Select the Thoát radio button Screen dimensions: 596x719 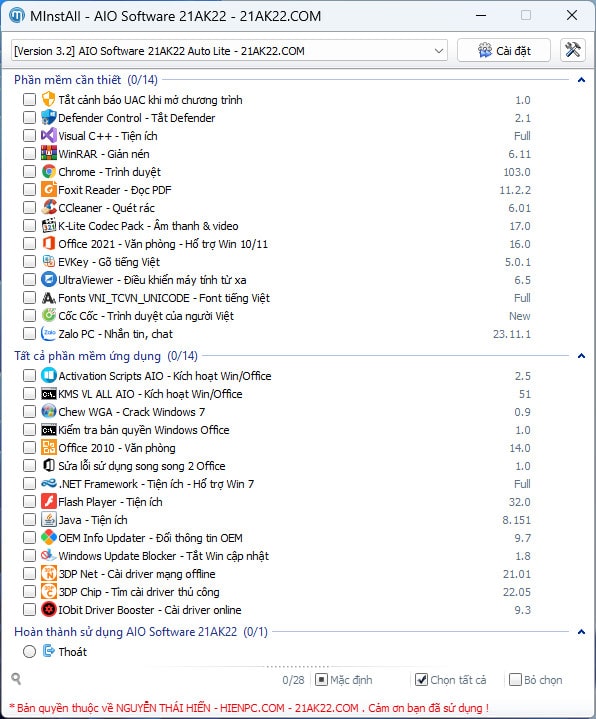coord(29,651)
